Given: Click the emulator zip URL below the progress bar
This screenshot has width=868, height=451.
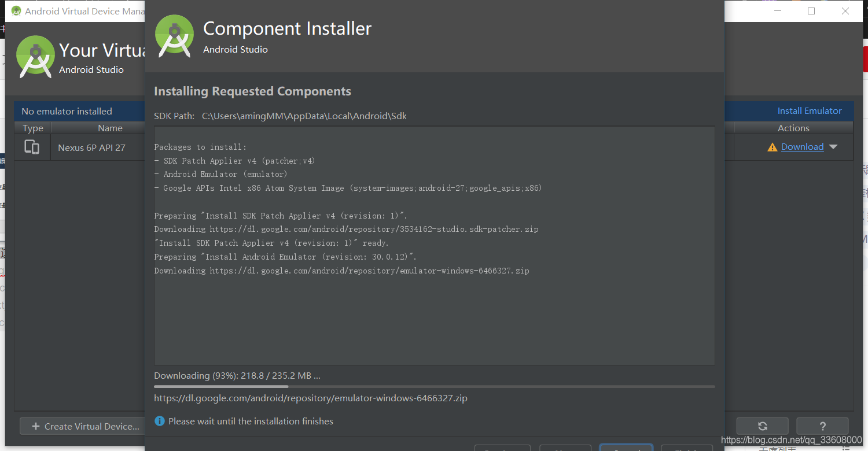Looking at the screenshot, I should pyautogui.click(x=311, y=398).
